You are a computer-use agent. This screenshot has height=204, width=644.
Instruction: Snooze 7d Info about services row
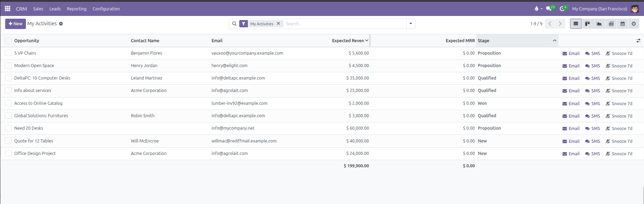(x=619, y=91)
